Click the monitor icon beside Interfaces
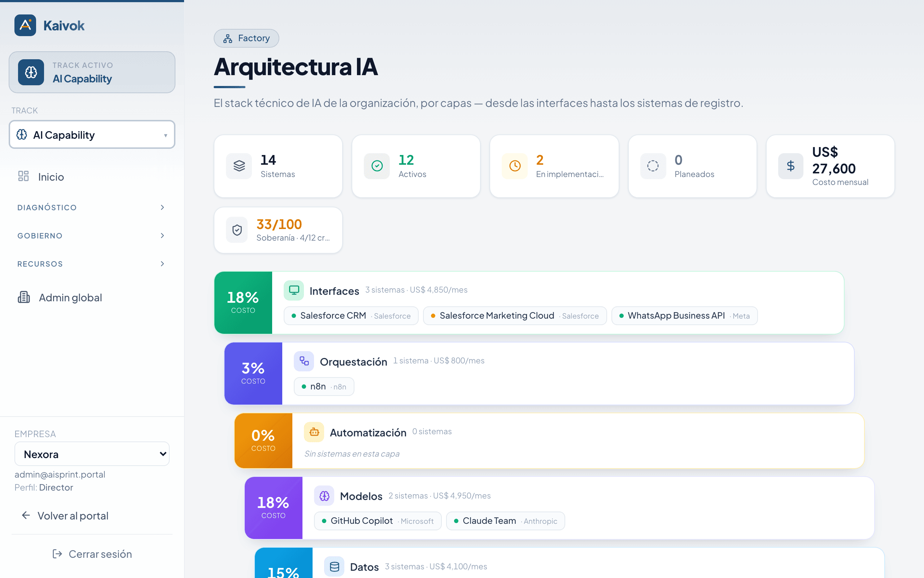924x578 pixels. [x=293, y=290]
